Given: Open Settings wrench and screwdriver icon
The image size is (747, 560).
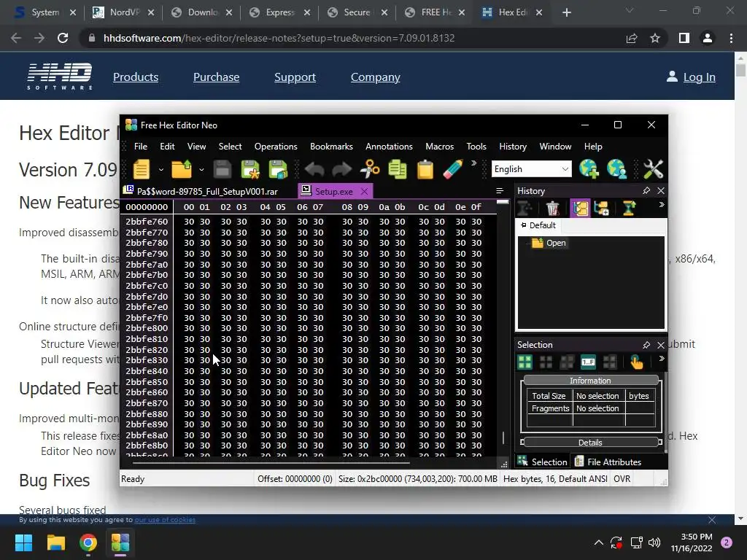Looking at the screenshot, I should [653, 169].
